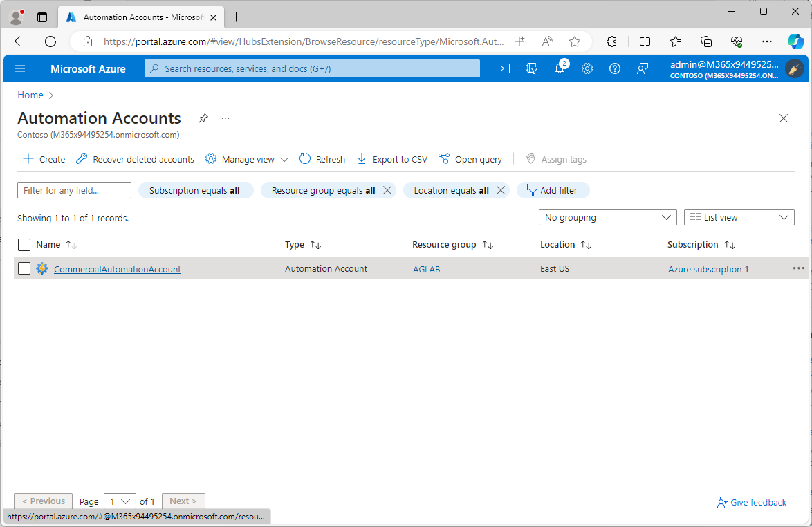The width and height of the screenshot is (812, 527).
Task: Open the List view dropdown
Action: coord(739,217)
